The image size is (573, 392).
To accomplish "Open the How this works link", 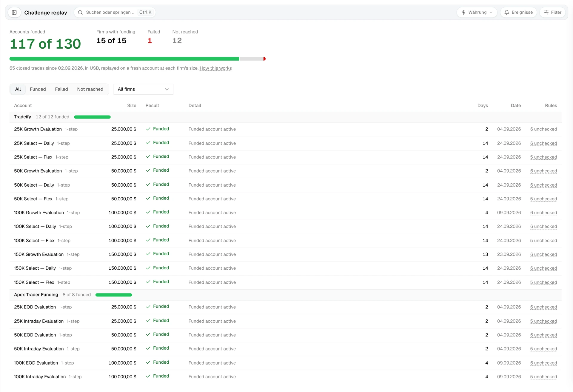I will point(215,68).
